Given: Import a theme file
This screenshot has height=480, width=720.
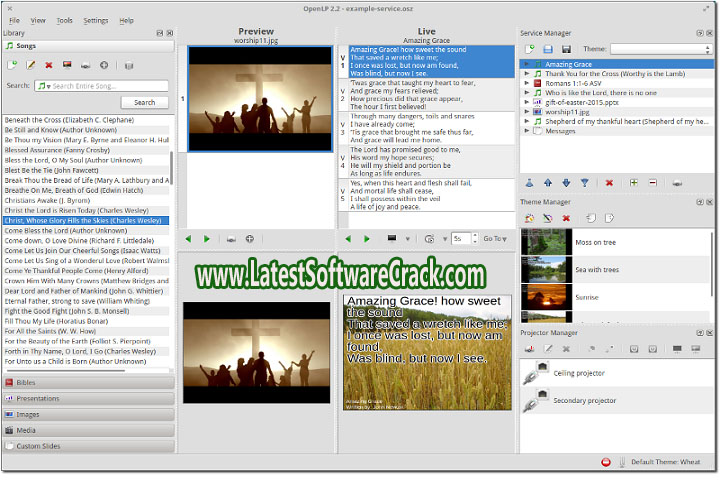Looking at the screenshot, I should click(x=591, y=218).
